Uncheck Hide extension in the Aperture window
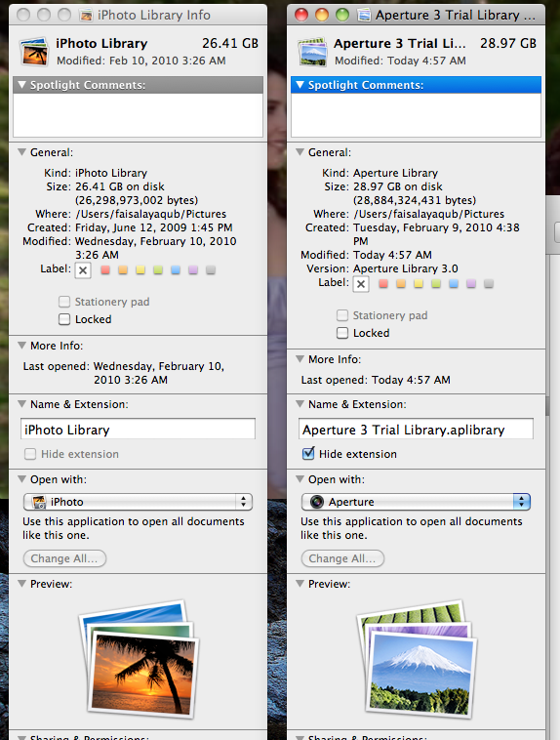Viewport: 560px width, 740px height. [x=308, y=454]
